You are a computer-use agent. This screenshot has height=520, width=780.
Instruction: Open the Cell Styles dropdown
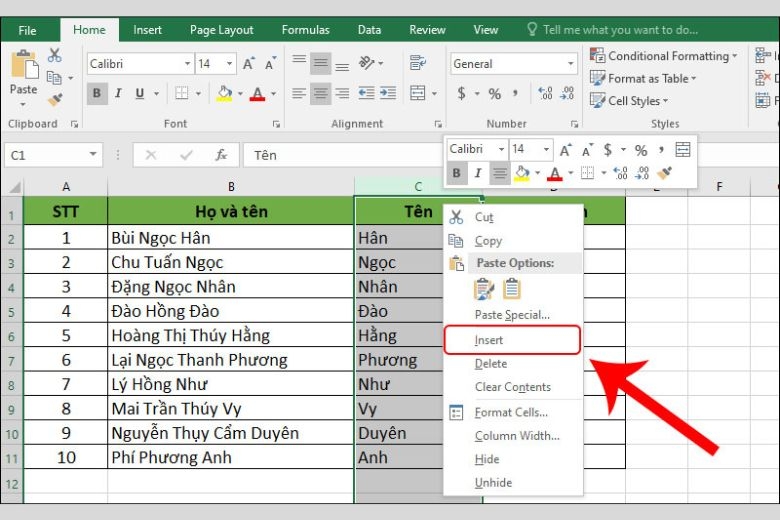coord(629,101)
